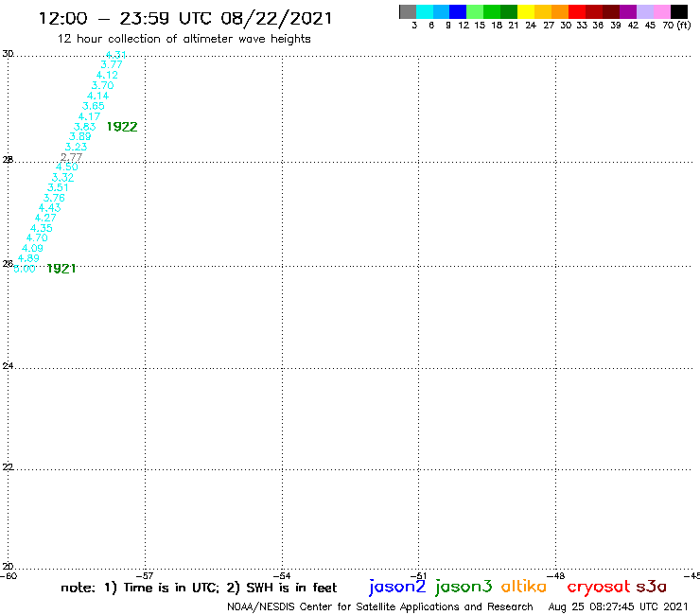Click the 4.70 wave height reading
Image resolution: width=700 pixels, height=615 pixels.
click(37, 238)
